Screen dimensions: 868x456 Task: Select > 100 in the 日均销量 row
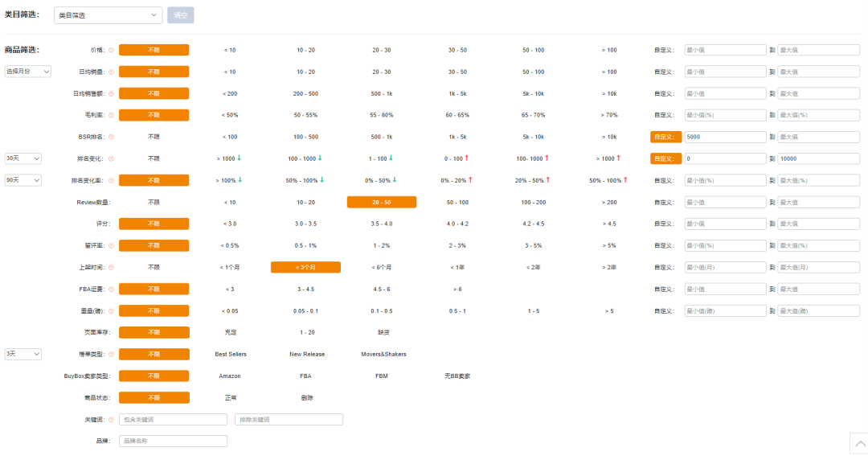tap(609, 72)
